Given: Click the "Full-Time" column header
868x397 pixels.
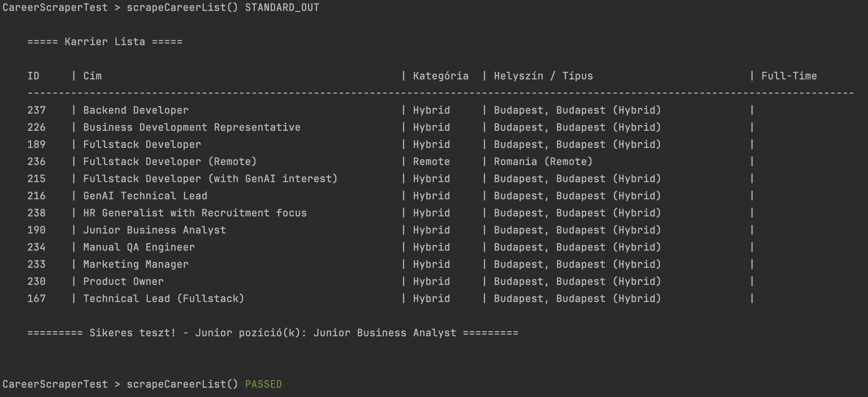Looking at the screenshot, I should tap(789, 76).
